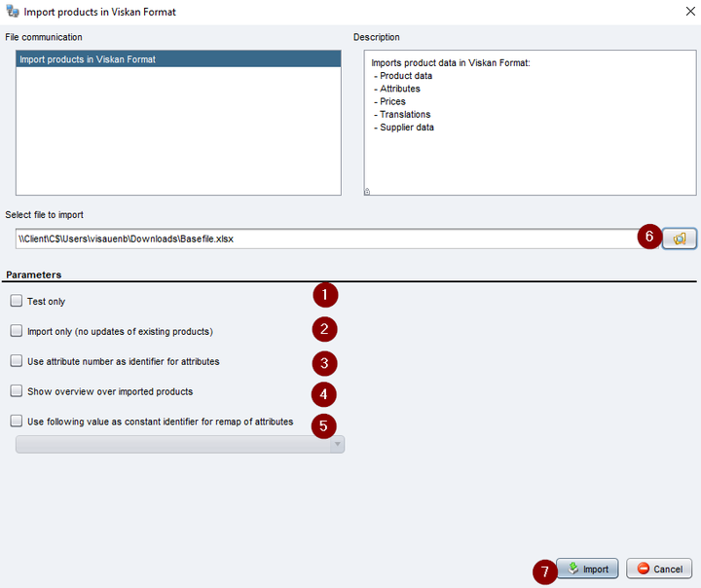Click red marker 7 next to Import button
Image resolution: width=701 pixels, height=588 pixels.
pos(545,570)
